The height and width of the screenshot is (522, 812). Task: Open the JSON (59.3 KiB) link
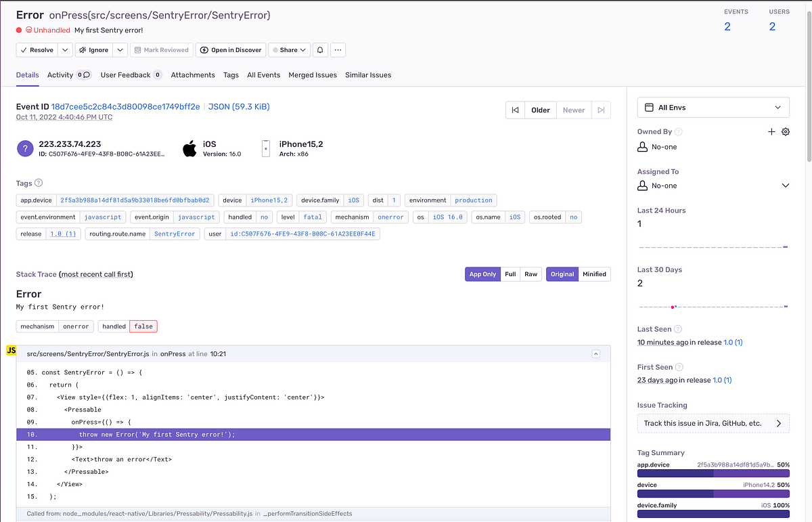click(x=239, y=107)
